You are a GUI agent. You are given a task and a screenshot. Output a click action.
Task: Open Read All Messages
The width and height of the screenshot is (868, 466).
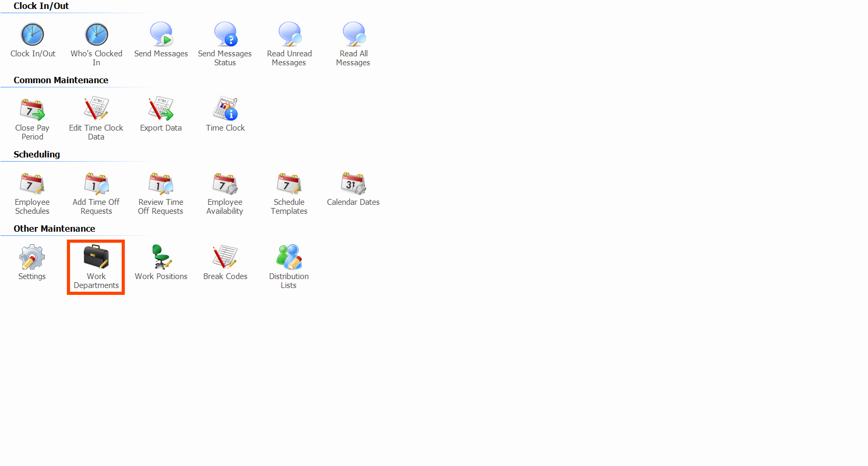353,44
